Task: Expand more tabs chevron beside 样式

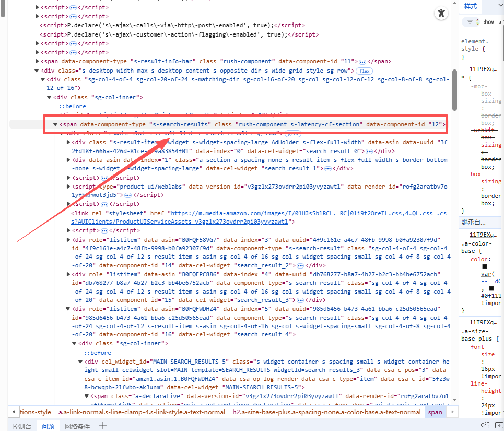Action: 500,6
